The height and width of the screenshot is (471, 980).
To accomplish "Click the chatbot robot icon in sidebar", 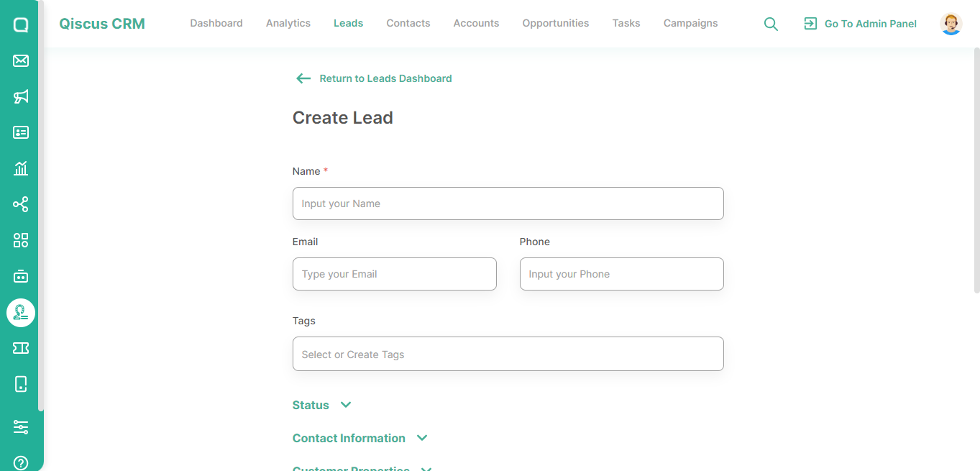I will [x=21, y=276].
